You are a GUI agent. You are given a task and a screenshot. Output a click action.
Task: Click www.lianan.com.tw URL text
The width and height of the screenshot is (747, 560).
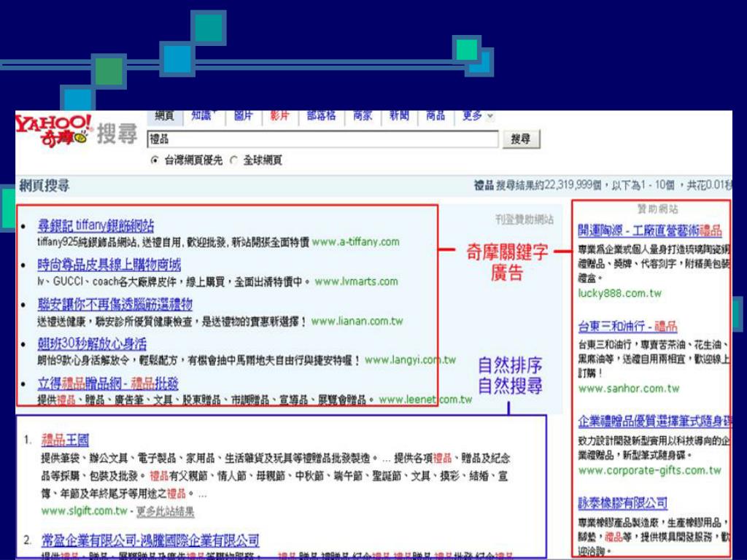click(357, 322)
